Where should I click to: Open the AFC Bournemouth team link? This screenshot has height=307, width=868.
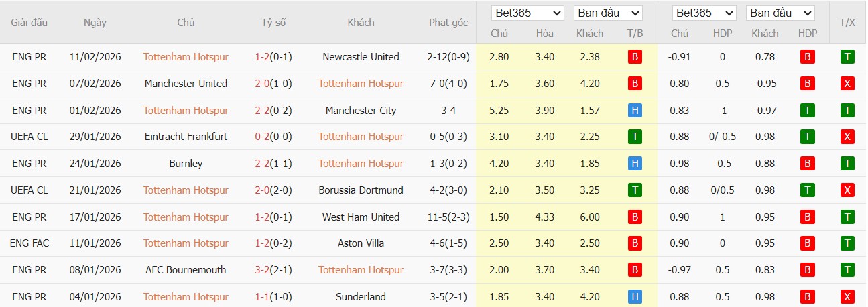click(x=186, y=270)
